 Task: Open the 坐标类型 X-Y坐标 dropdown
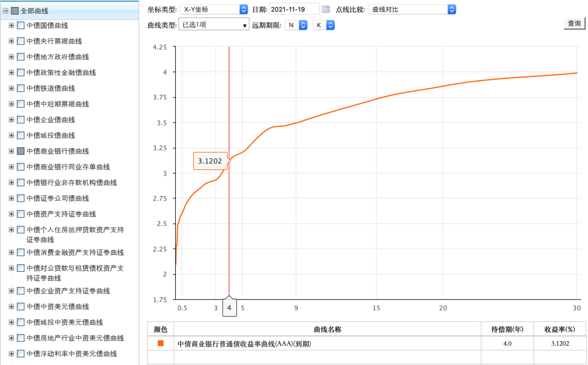(214, 9)
